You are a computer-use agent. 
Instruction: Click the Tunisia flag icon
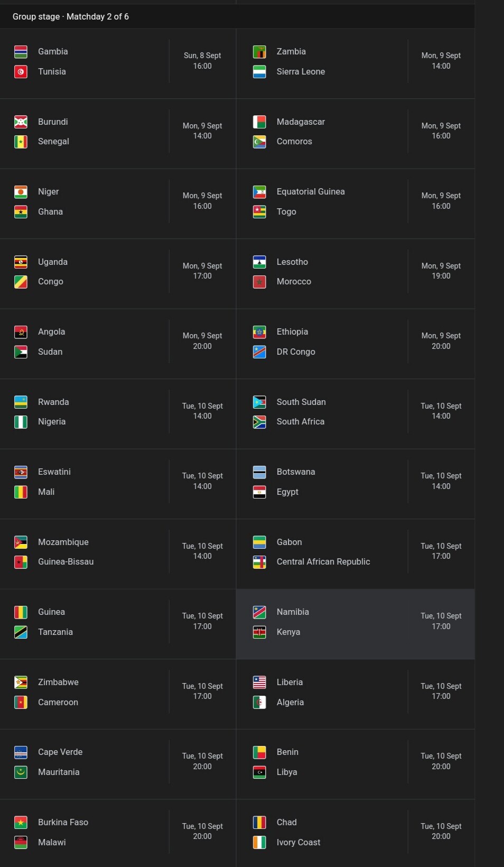[21, 72]
